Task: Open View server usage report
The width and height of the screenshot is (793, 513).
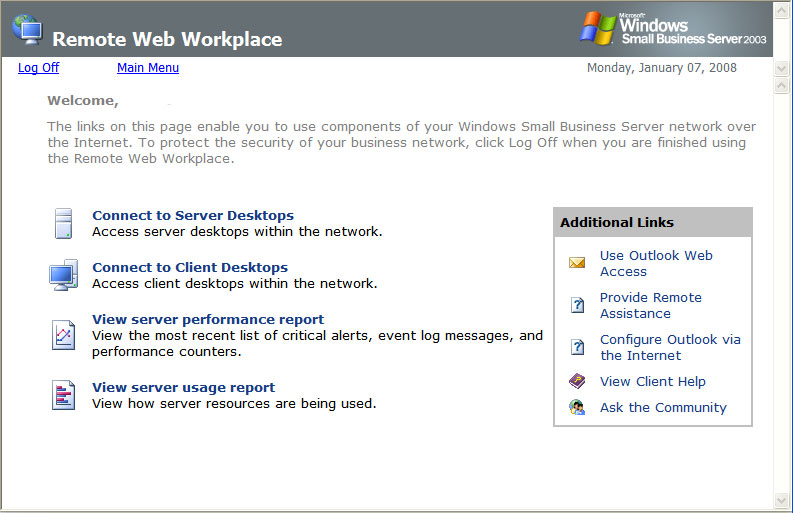Action: click(x=184, y=388)
